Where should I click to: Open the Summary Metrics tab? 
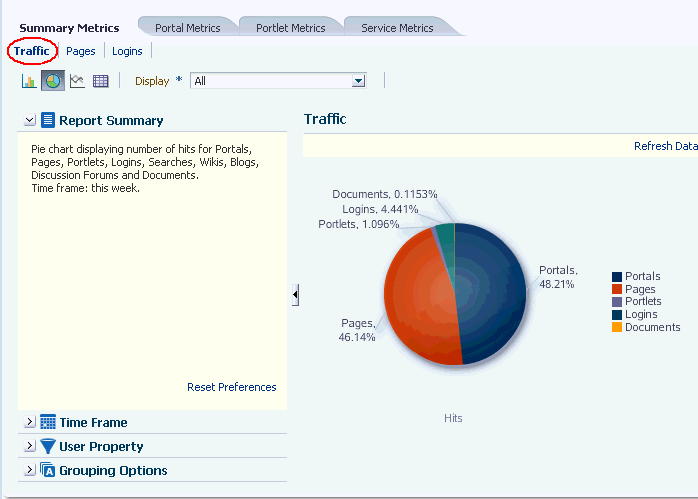coord(69,28)
